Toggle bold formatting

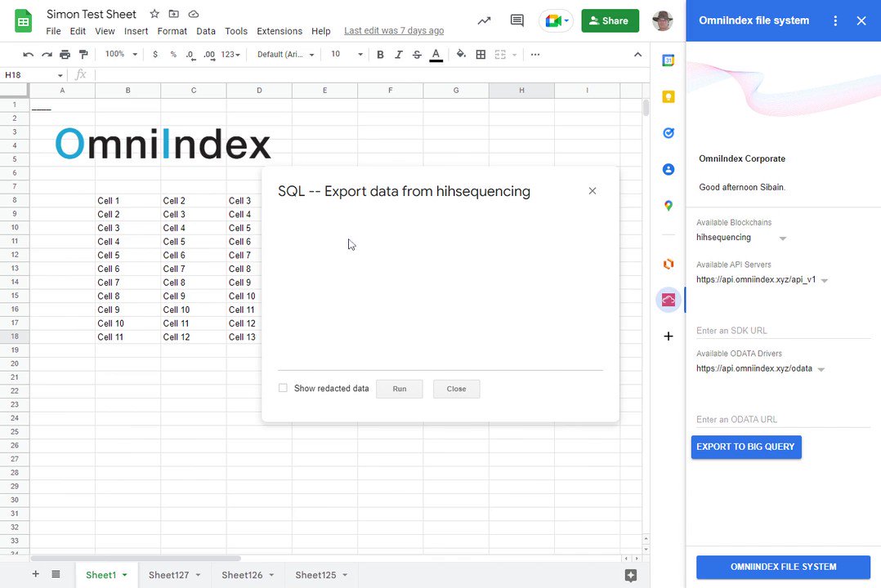(380, 54)
